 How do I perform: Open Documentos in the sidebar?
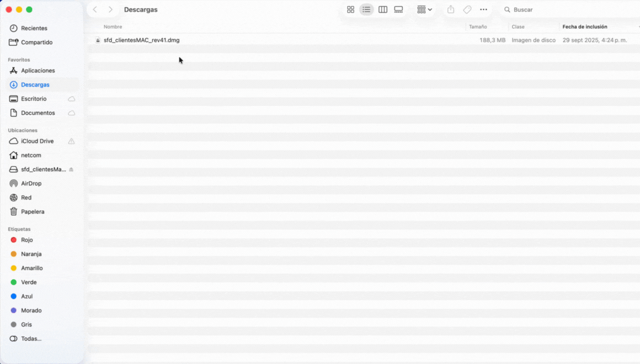pos(38,113)
